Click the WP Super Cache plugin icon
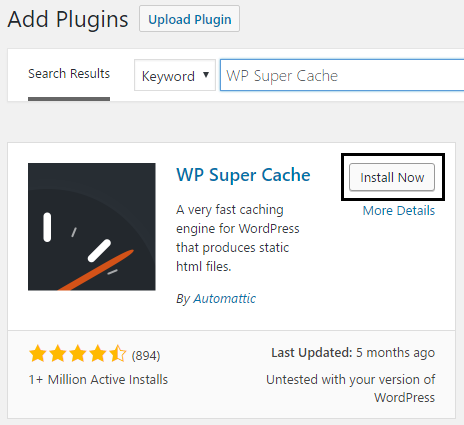Image resolution: width=464 pixels, height=425 pixels. (92, 227)
